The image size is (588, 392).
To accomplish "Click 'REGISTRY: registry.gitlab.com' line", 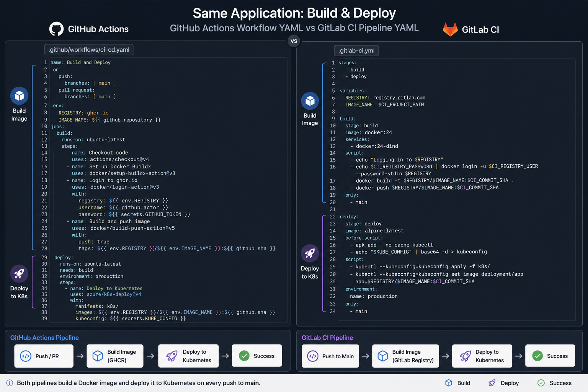I will (385, 98).
